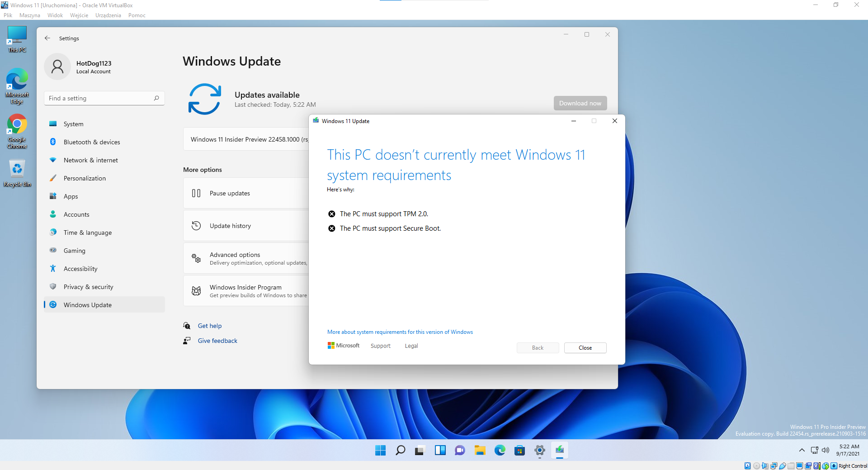Screen dimensions: 868x470
Task: Click the Advanced options gears icon
Action: 196,258
